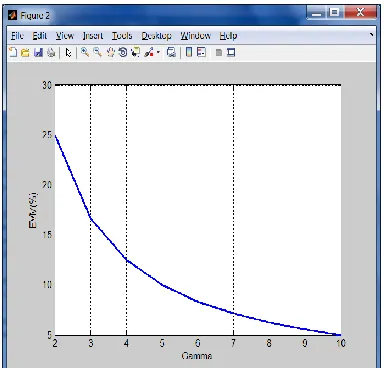Open the Tools menu
This screenshot has width=384, height=368.
click(122, 36)
